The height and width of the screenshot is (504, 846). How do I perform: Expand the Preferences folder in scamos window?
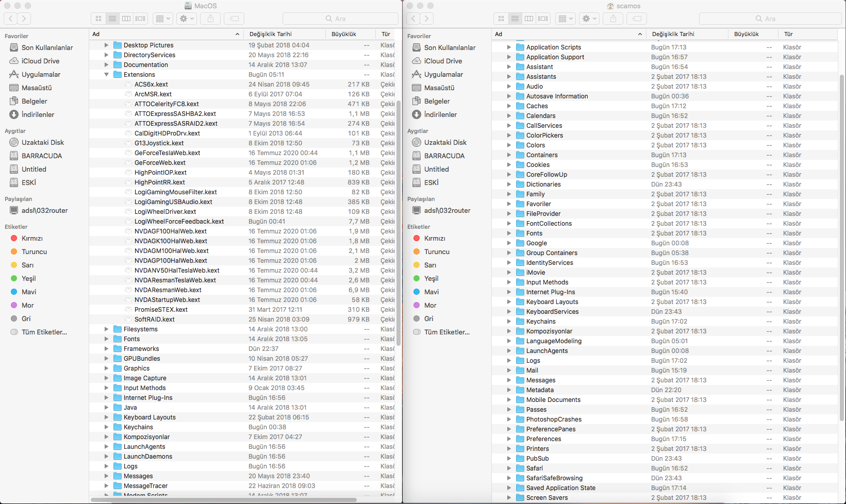(509, 439)
